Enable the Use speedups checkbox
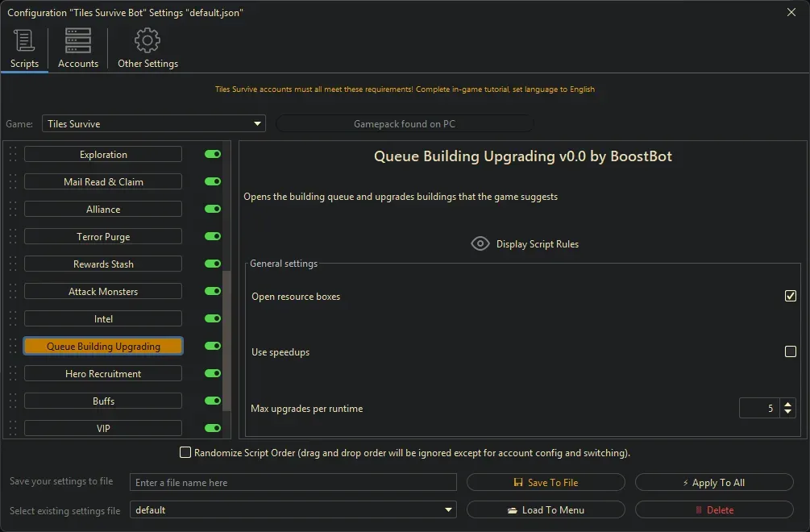The height and width of the screenshot is (532, 810). pyautogui.click(x=790, y=351)
